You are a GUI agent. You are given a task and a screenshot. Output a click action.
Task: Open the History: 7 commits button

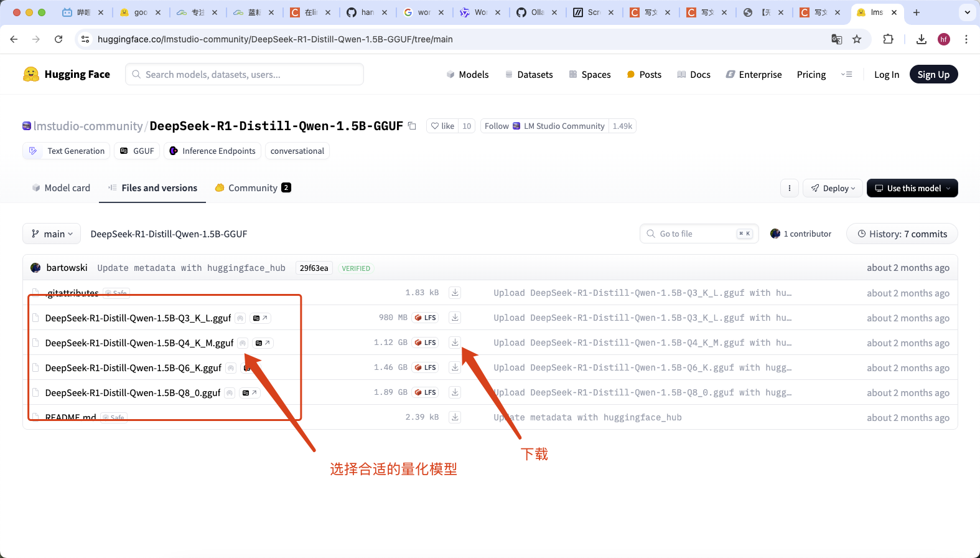click(902, 234)
